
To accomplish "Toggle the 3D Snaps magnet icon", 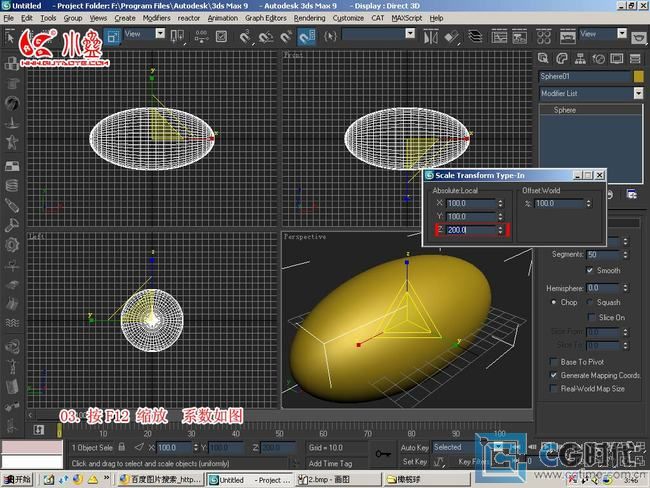I will (246, 37).
